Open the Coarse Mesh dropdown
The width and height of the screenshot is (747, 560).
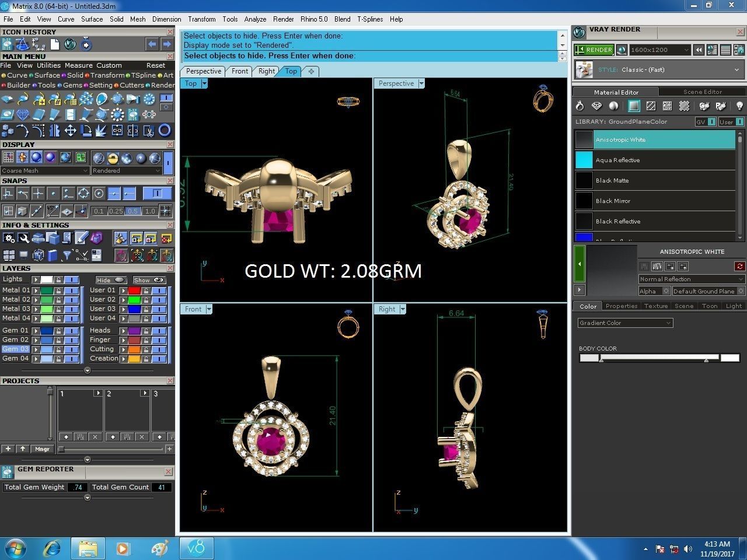45,170
